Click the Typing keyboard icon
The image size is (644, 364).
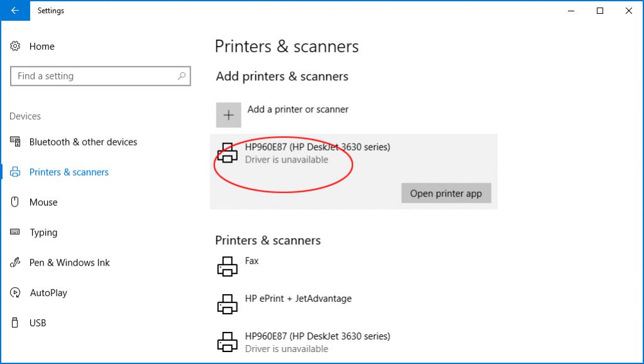[15, 232]
